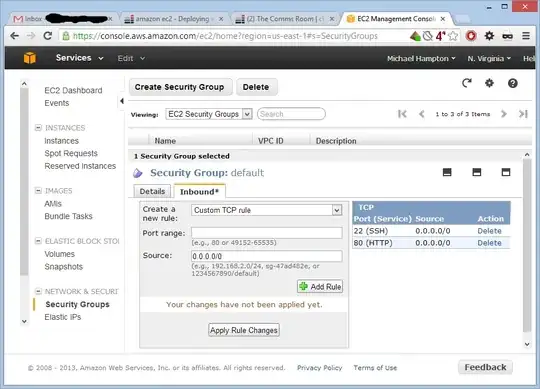Open Elastic IPs in the sidebar
540x389 pixels.
[62, 317]
